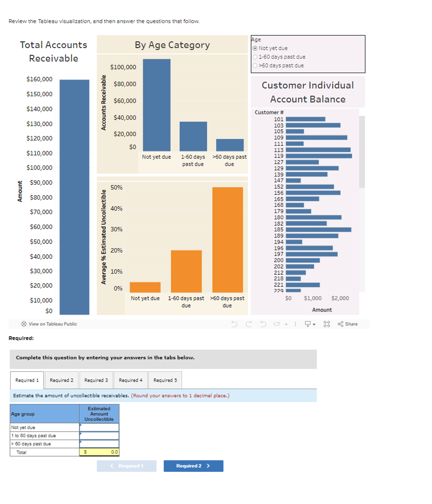Click the Total Accounts Receivable blue bar
The height and width of the screenshot is (504, 432).
(x=74, y=197)
